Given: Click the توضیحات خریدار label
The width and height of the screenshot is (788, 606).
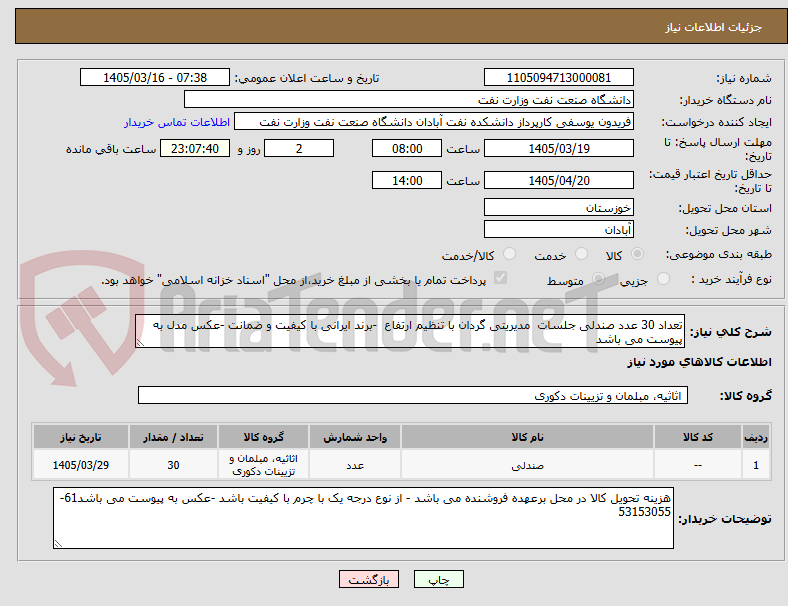Looking at the screenshot, I should click(x=725, y=519).
